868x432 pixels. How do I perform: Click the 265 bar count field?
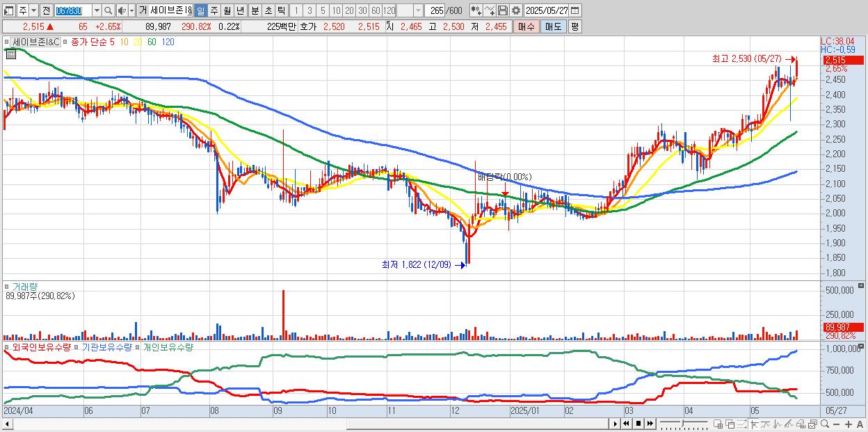tap(436, 10)
